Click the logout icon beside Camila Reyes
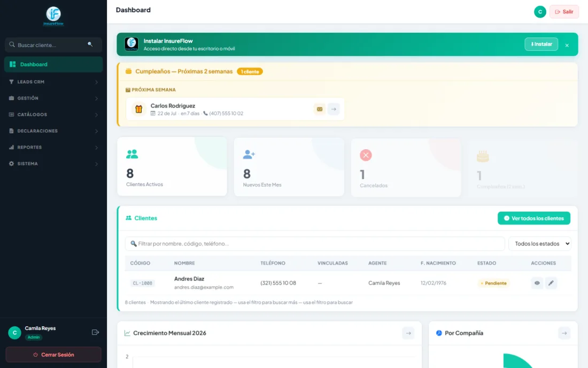 tap(95, 332)
